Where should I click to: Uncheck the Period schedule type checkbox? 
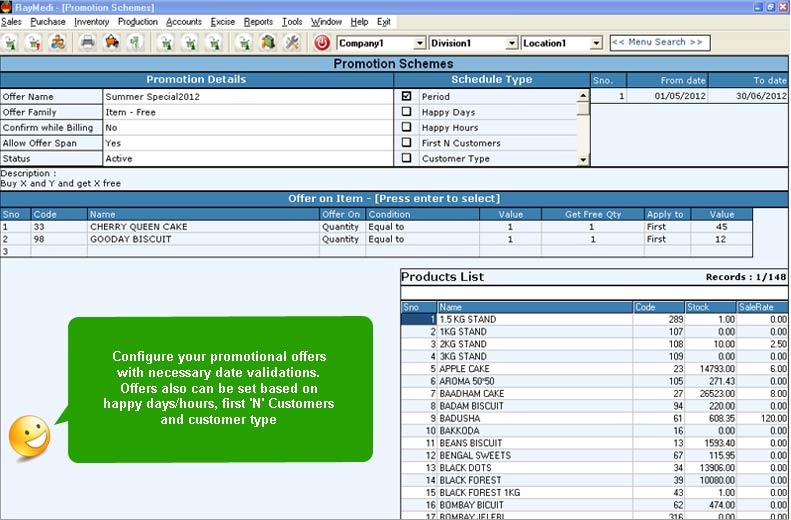[407, 96]
